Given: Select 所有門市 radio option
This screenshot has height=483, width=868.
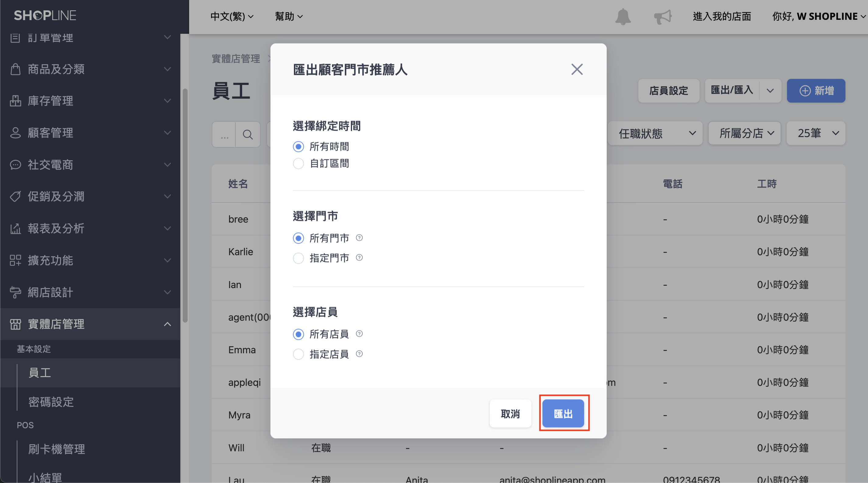Looking at the screenshot, I should coord(298,238).
